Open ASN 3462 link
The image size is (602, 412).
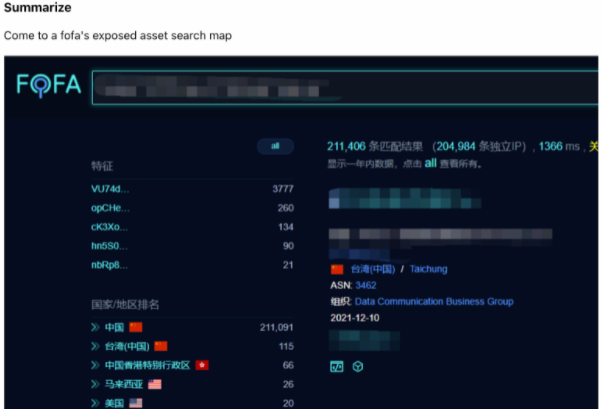coord(366,285)
